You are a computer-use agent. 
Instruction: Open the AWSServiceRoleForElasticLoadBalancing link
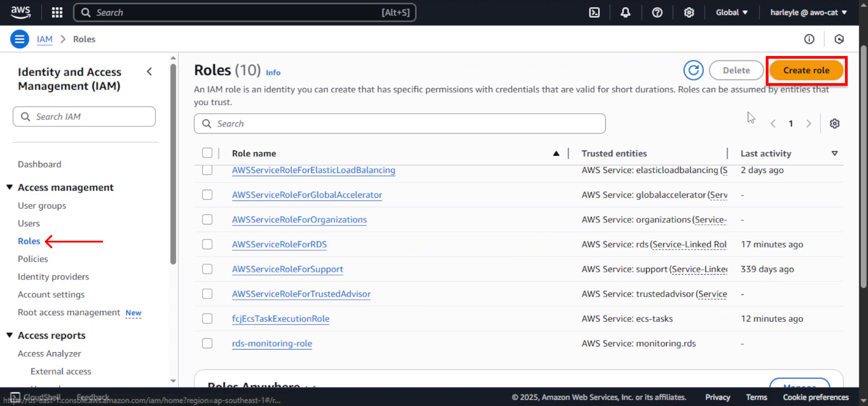(x=313, y=170)
